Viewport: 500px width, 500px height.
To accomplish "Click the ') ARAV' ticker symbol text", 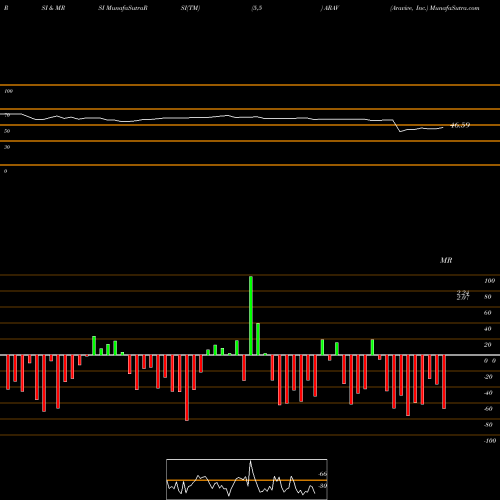I will coord(330,8).
